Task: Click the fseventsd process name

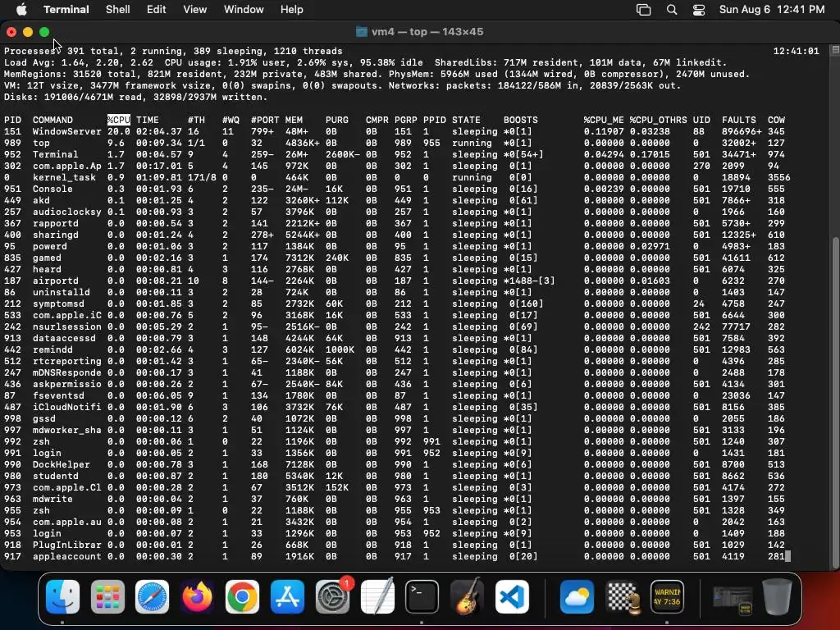Action: [x=58, y=395]
